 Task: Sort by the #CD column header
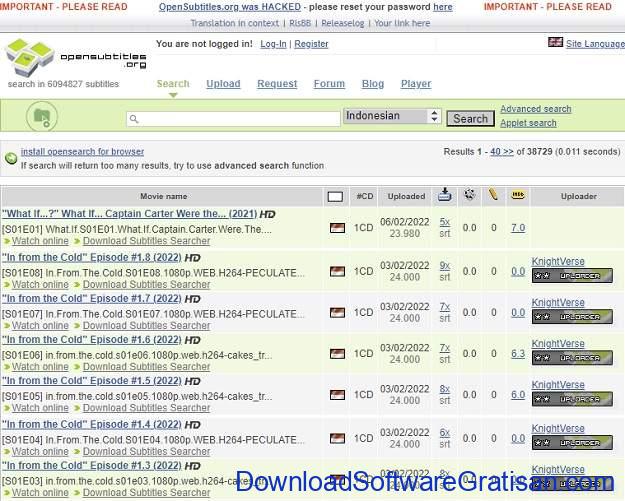point(365,196)
